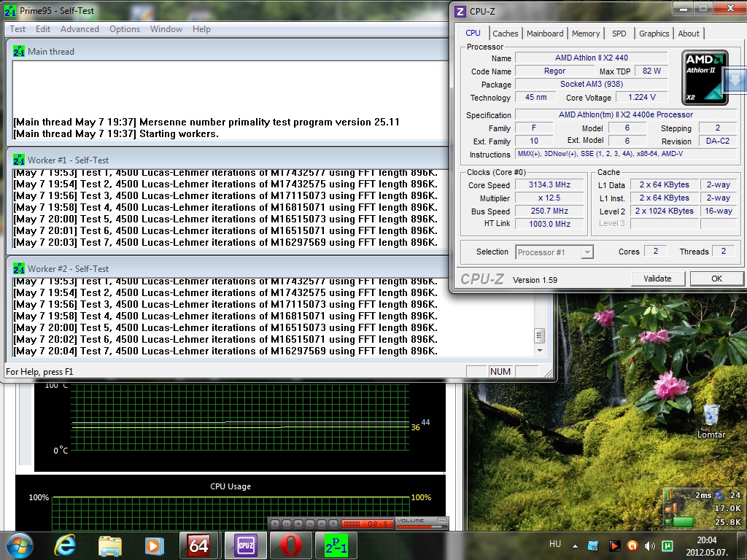This screenshot has height=560, width=747.
Task: Open Internet Explorer from the taskbar
Action: pyautogui.click(x=65, y=545)
